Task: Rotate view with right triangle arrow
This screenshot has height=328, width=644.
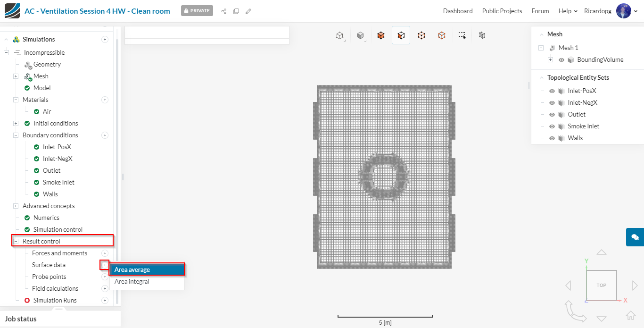Action: [x=635, y=285]
